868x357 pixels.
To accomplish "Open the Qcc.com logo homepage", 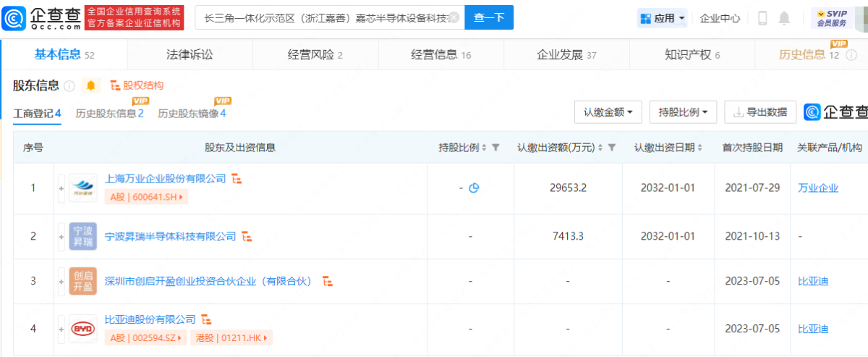I will coord(41,18).
